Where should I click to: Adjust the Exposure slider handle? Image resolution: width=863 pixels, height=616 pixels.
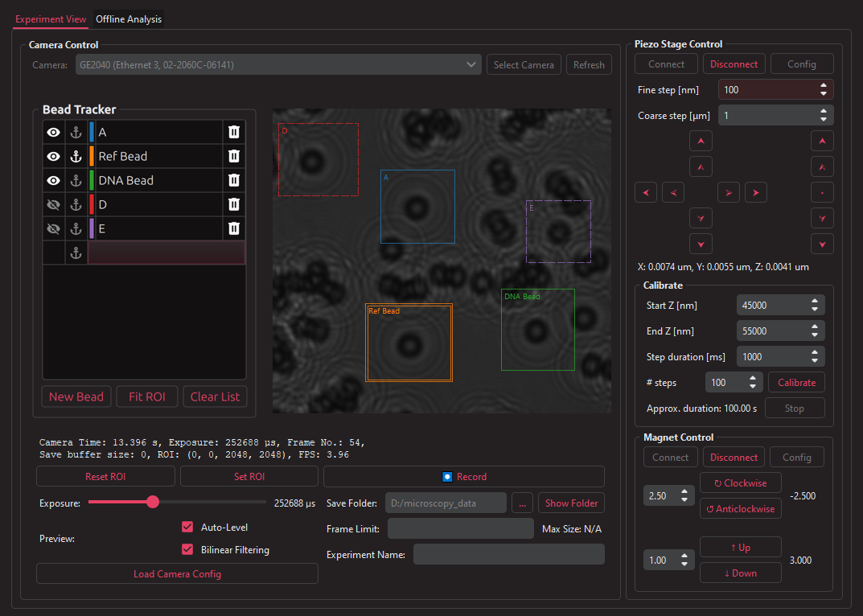(153, 503)
